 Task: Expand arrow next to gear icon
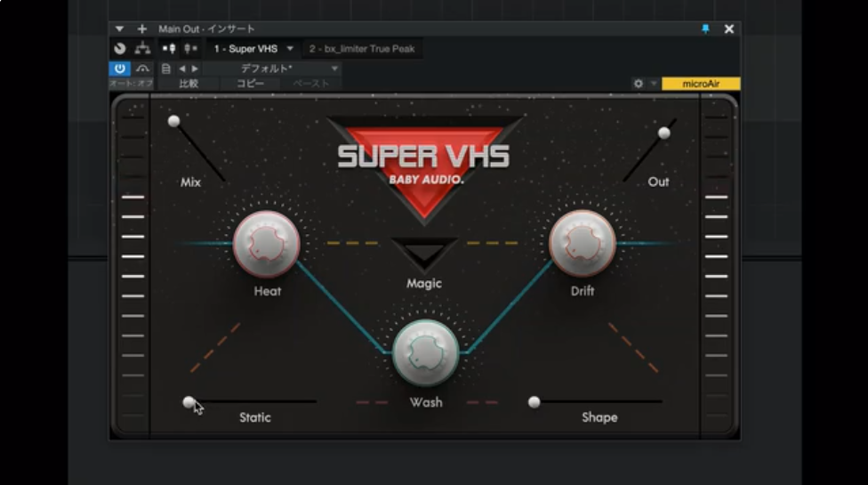click(x=654, y=84)
